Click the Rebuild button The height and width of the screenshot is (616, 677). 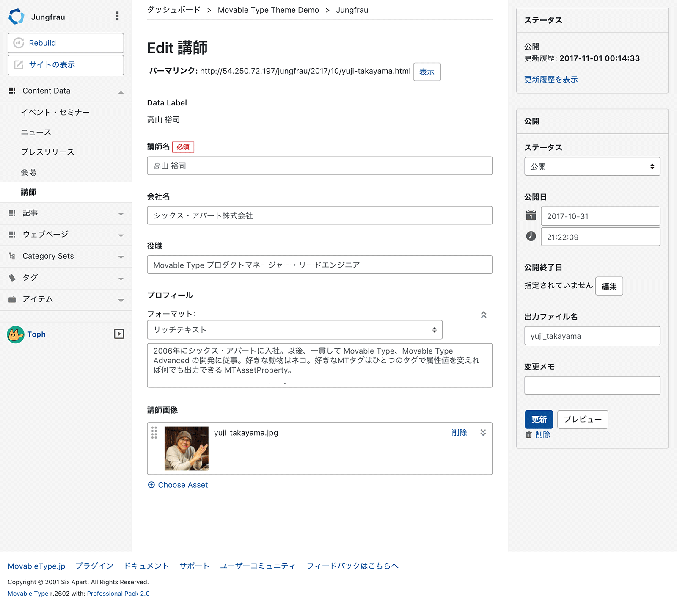tap(66, 43)
